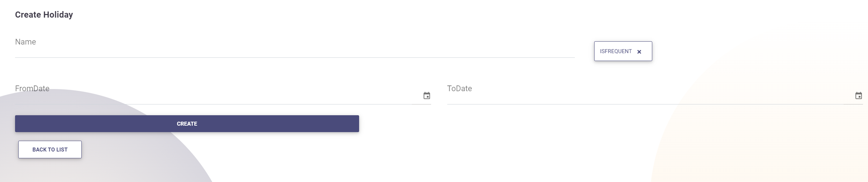The image size is (868, 182).
Task: Click the FromDate field label
Action: point(32,89)
